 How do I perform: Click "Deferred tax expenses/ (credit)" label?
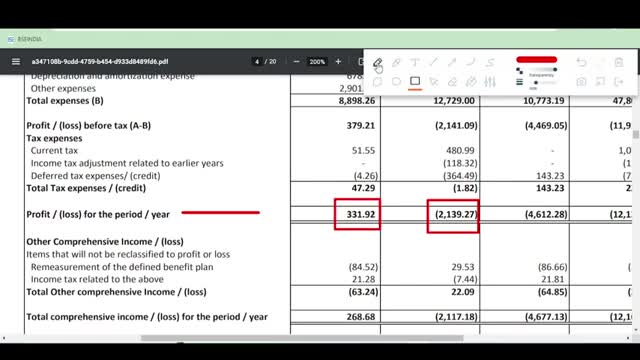[96, 176]
